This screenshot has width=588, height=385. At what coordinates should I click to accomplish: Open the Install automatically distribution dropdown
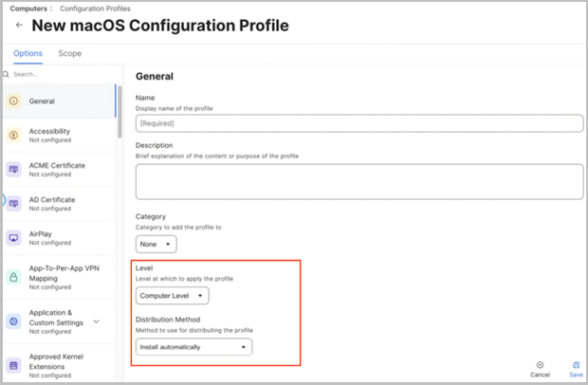point(193,347)
